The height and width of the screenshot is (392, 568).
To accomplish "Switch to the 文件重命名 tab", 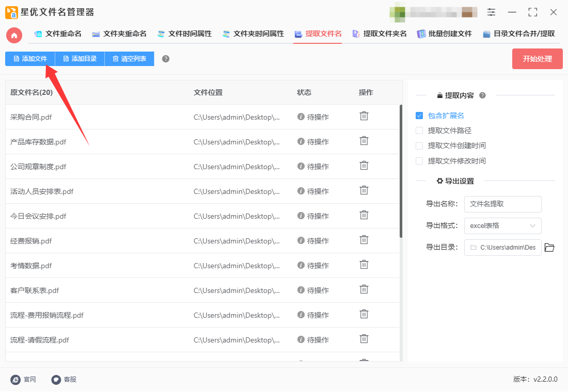I will (x=58, y=34).
